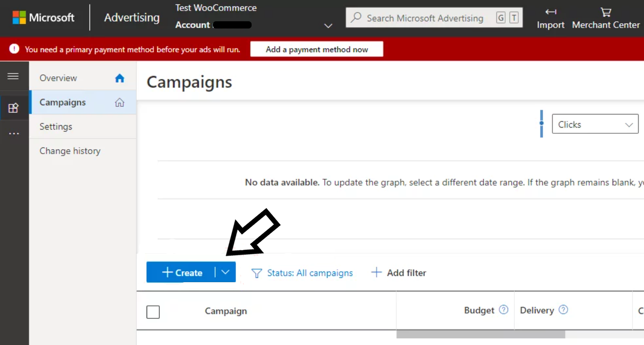The height and width of the screenshot is (345, 644).
Task: Click inside the Search Microsoft Advertising field
Action: [x=426, y=18]
